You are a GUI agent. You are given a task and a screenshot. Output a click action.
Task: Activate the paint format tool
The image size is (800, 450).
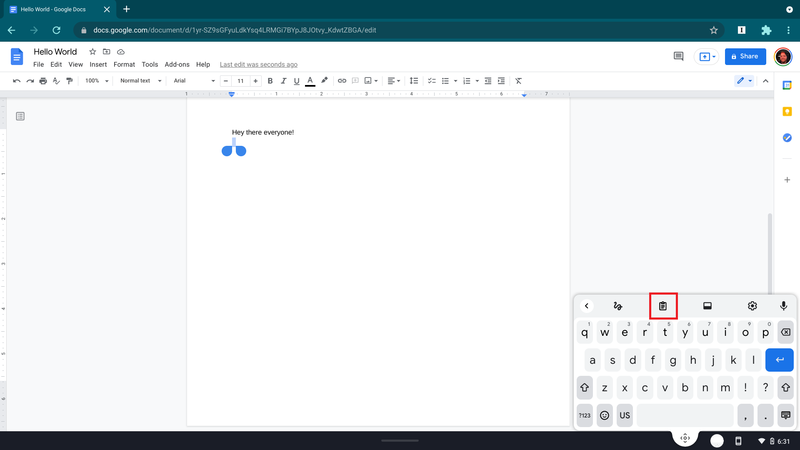pyautogui.click(x=69, y=81)
